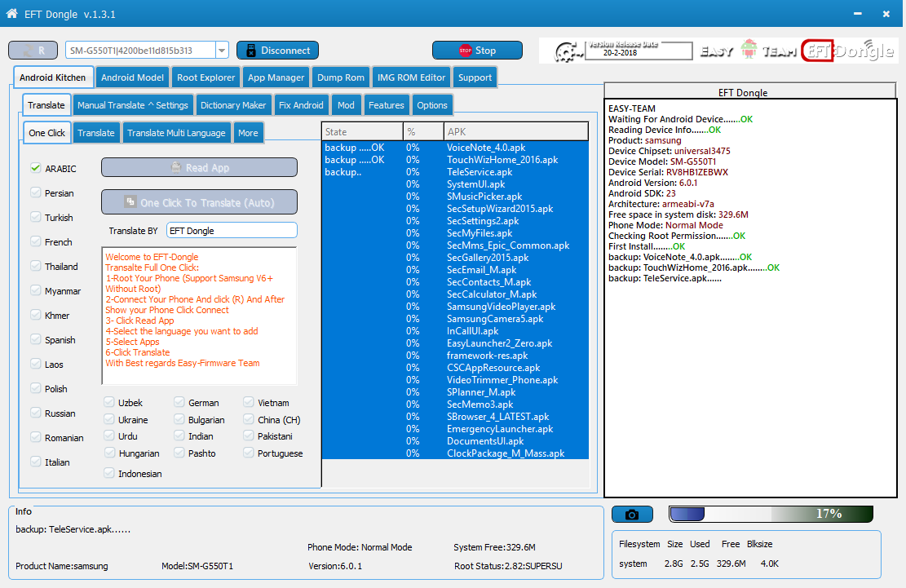Click the system filesystem row
This screenshot has width=906, height=588.
(x=699, y=564)
